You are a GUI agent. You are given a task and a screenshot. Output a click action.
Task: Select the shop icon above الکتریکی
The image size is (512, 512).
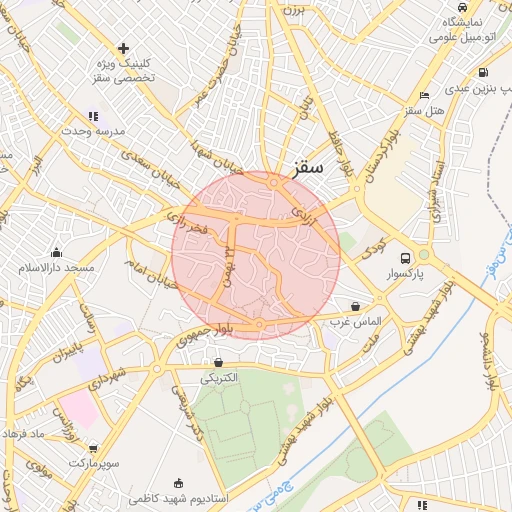click(x=218, y=362)
